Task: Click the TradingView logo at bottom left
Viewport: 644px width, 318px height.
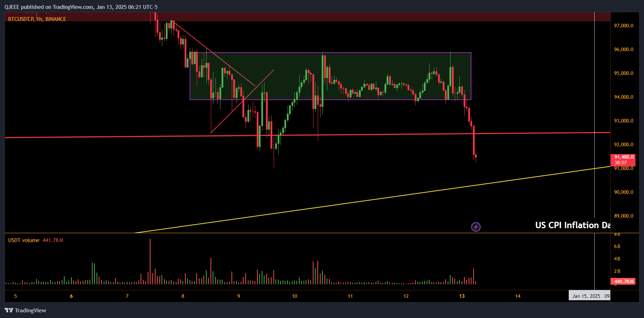Action: coord(26,310)
